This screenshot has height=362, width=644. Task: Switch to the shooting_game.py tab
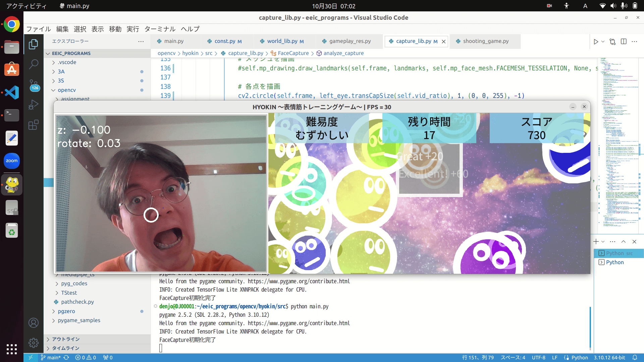(x=485, y=41)
